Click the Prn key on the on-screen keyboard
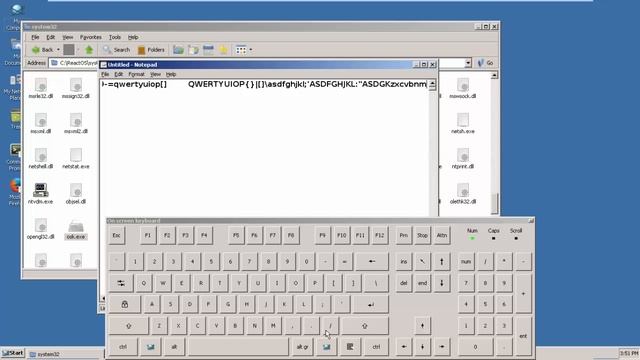This screenshot has height=360, width=640. [404, 236]
